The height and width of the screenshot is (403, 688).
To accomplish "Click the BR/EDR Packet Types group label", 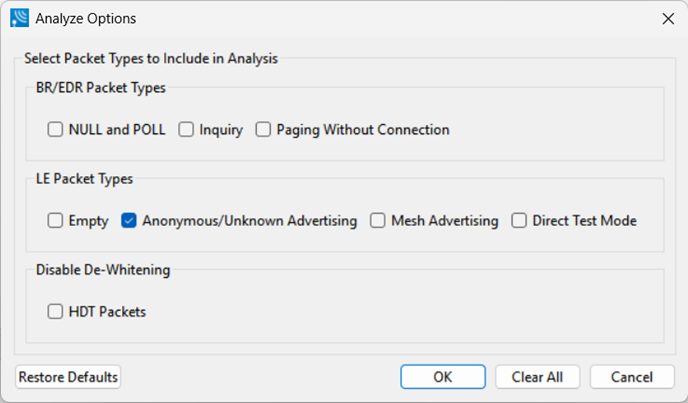I will point(101,88).
